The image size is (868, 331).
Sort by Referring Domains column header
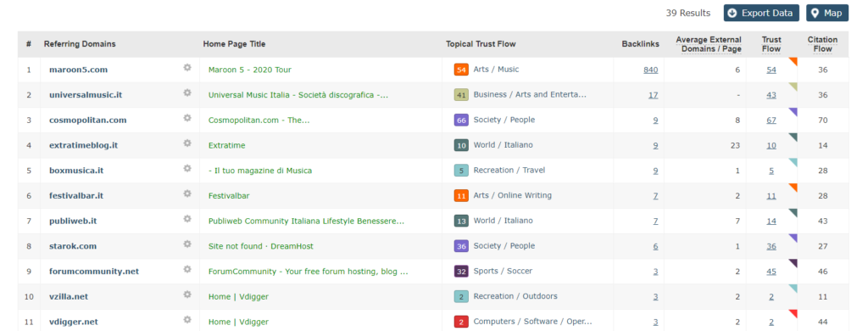80,44
